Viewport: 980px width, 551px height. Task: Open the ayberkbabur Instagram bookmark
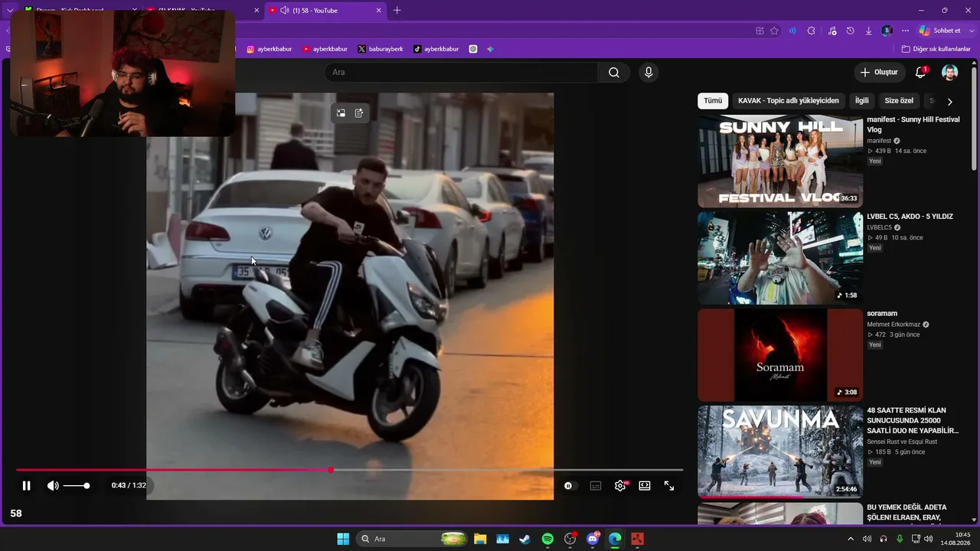pos(269,49)
